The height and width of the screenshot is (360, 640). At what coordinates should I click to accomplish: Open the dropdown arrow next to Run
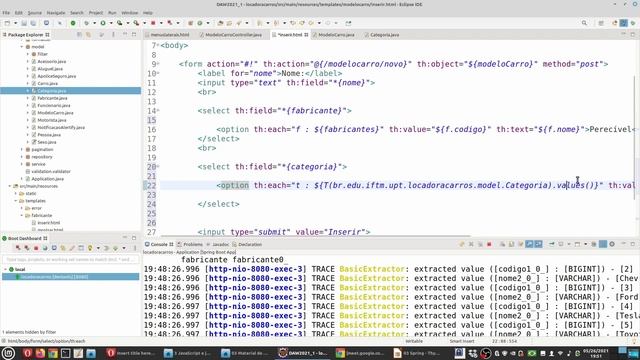click(x=111, y=23)
